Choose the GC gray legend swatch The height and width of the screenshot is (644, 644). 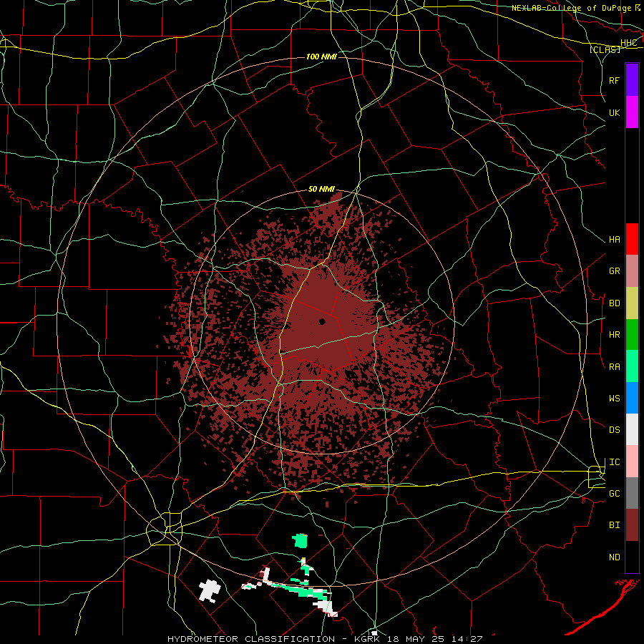632,493
